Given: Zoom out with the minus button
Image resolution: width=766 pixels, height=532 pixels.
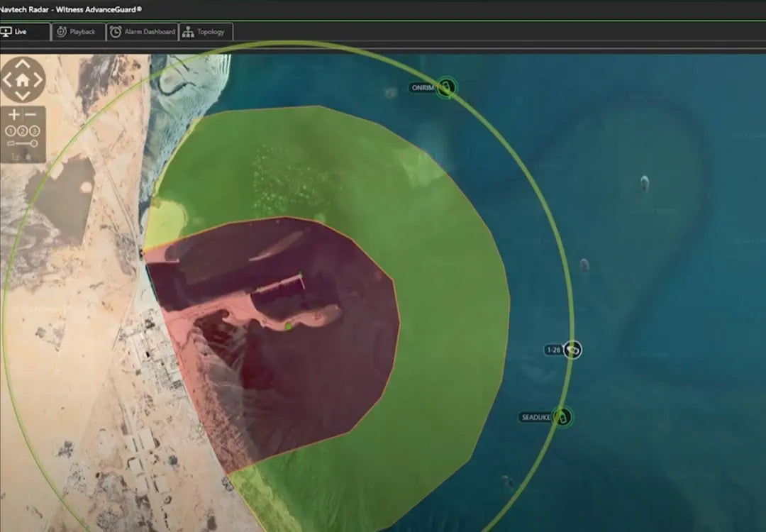Looking at the screenshot, I should [32, 115].
